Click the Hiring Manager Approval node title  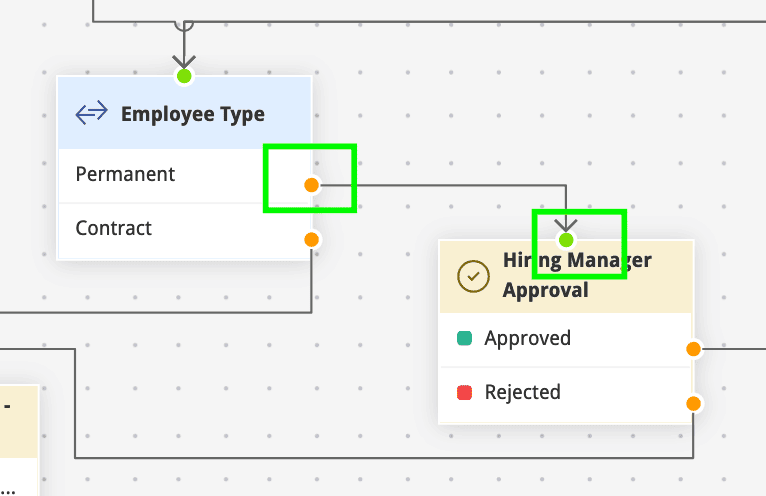click(x=577, y=275)
